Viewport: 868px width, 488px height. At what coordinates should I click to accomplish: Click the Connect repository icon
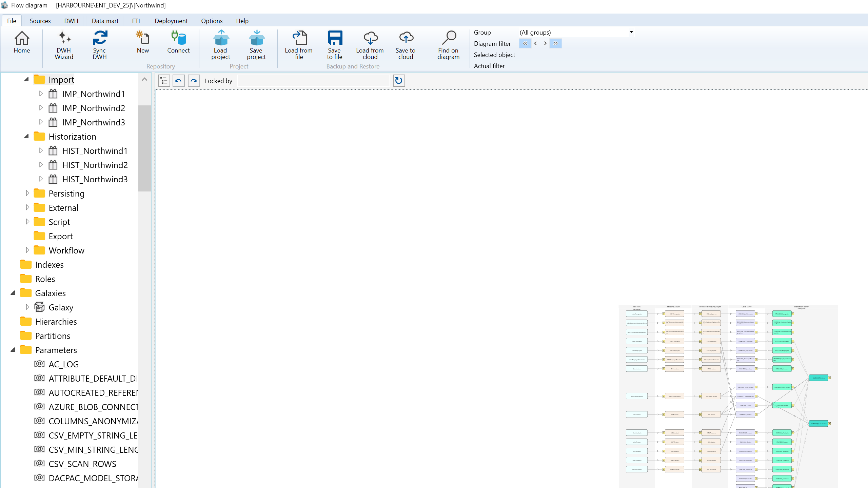click(x=178, y=42)
